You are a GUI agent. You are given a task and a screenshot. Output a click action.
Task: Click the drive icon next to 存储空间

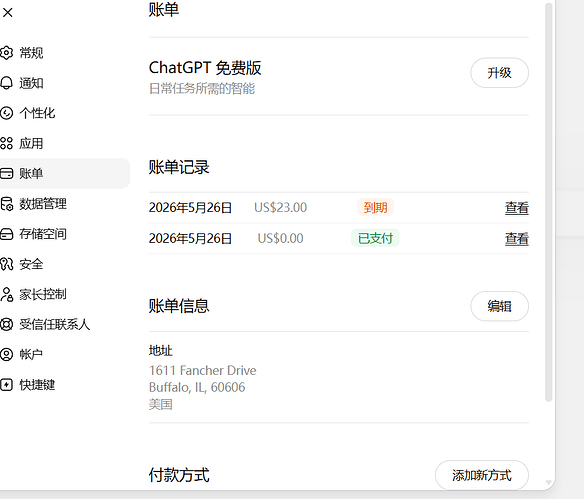tap(6, 234)
